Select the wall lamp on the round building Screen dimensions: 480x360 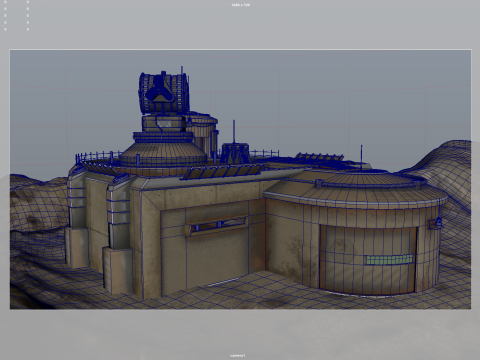pos(436,223)
